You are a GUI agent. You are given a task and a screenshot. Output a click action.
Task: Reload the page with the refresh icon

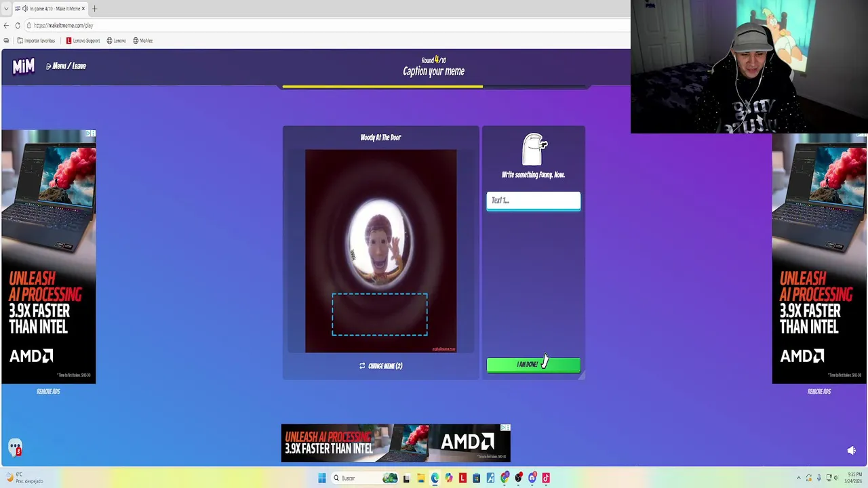[x=18, y=26]
